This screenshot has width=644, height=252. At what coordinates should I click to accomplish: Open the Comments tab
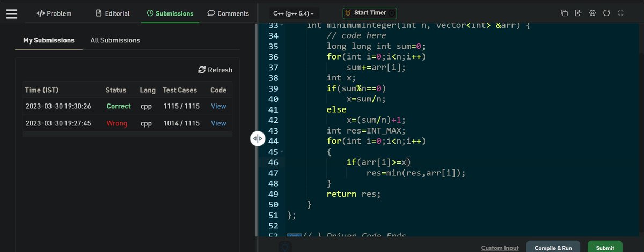(228, 13)
